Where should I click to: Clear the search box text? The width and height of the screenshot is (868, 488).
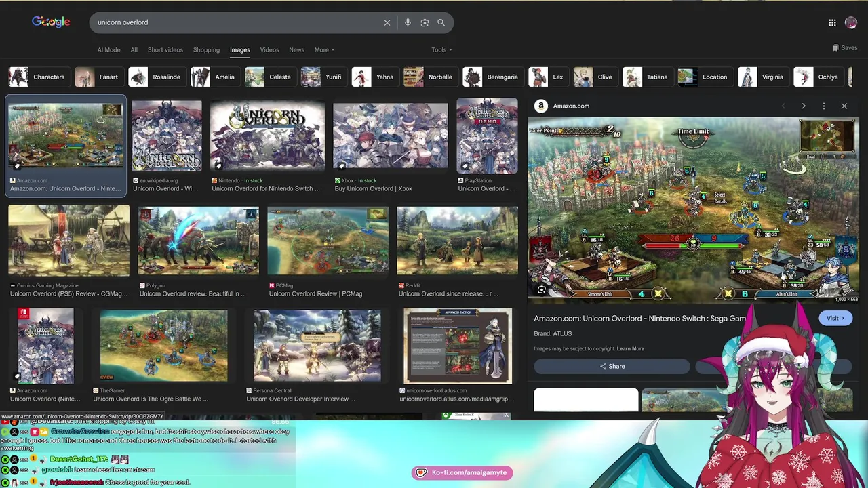point(387,22)
